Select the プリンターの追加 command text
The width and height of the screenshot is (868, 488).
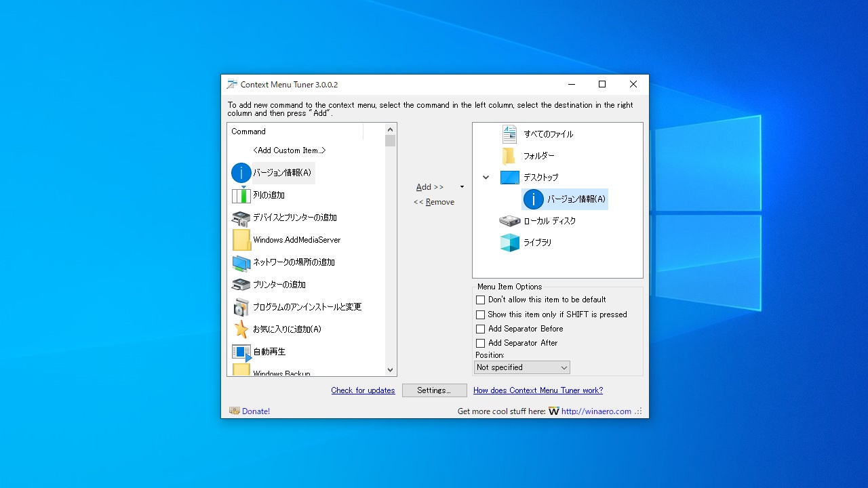click(x=279, y=285)
